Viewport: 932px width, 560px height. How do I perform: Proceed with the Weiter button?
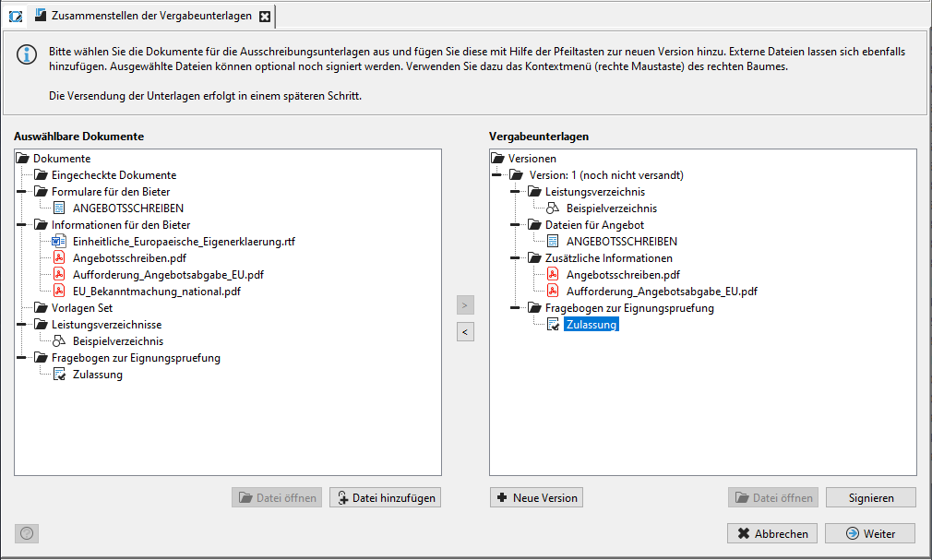tap(870, 533)
